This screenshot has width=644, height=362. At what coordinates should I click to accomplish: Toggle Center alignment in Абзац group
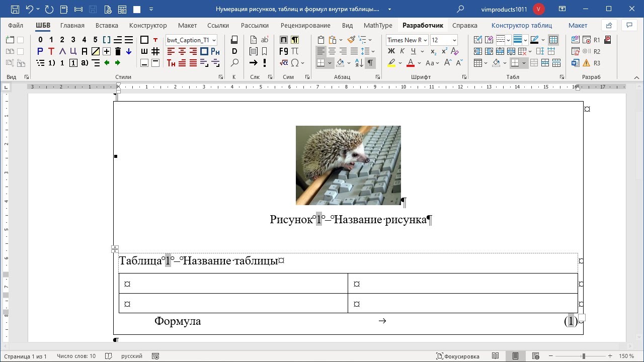[x=332, y=51]
